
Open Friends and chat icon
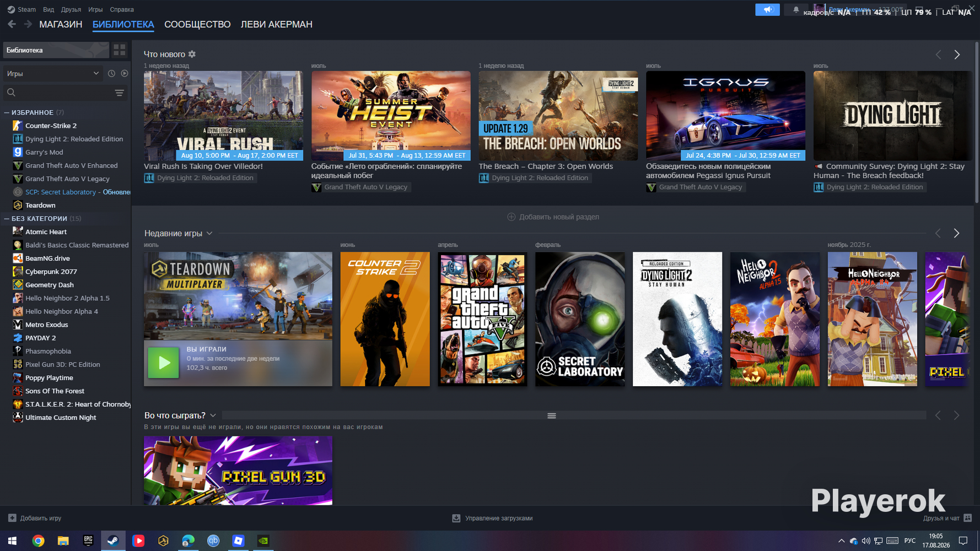pos(967,518)
